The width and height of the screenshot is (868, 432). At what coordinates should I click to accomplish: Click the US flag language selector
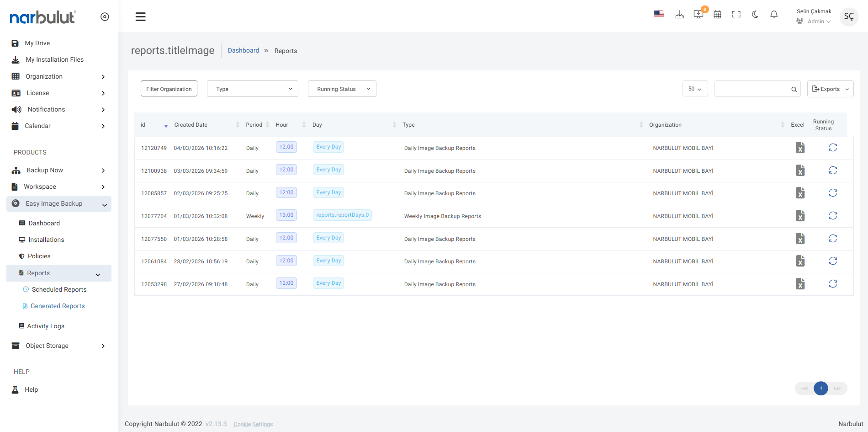[658, 15]
